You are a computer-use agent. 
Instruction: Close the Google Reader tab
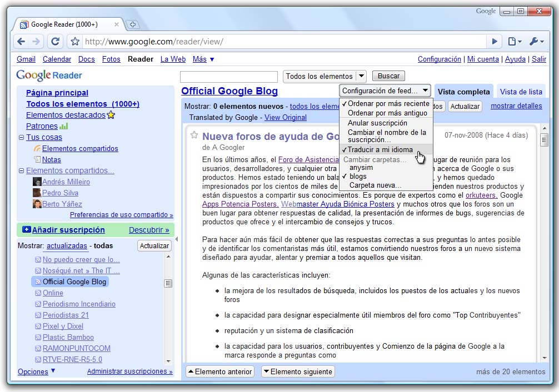pyautogui.click(x=116, y=24)
